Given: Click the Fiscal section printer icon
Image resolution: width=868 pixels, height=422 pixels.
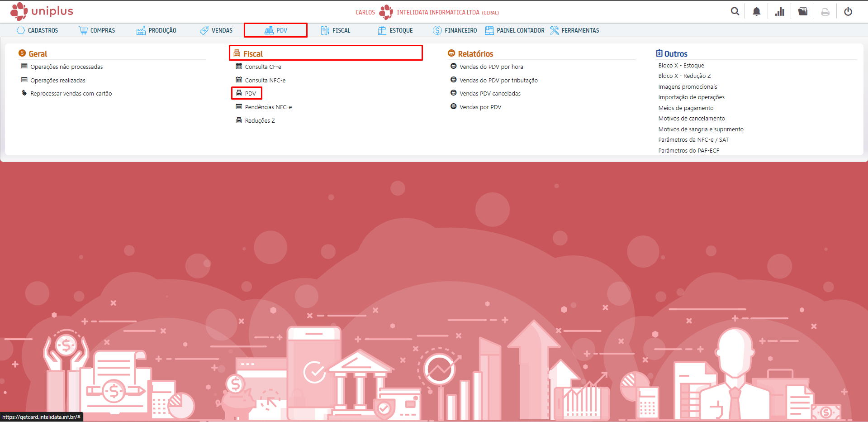Looking at the screenshot, I should coord(237,53).
